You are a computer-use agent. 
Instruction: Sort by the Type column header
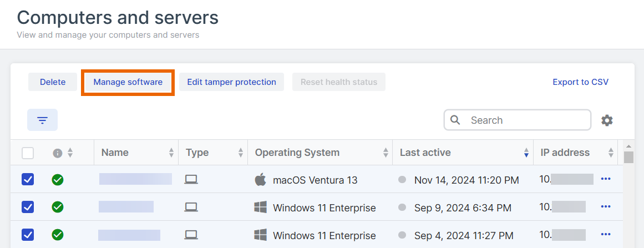pyautogui.click(x=197, y=153)
